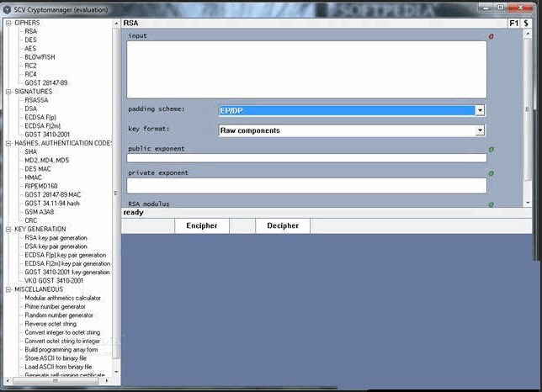Select MD2, MD4, MD5 item
The image size is (542, 392).
coord(46,161)
